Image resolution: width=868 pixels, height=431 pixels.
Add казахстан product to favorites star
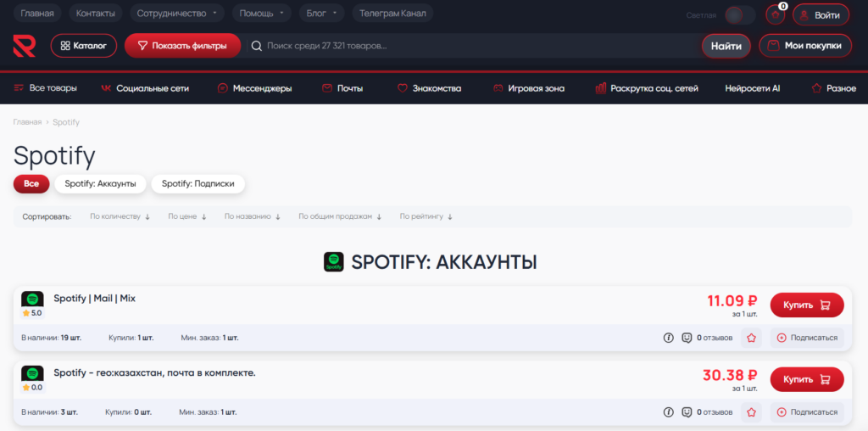point(751,412)
